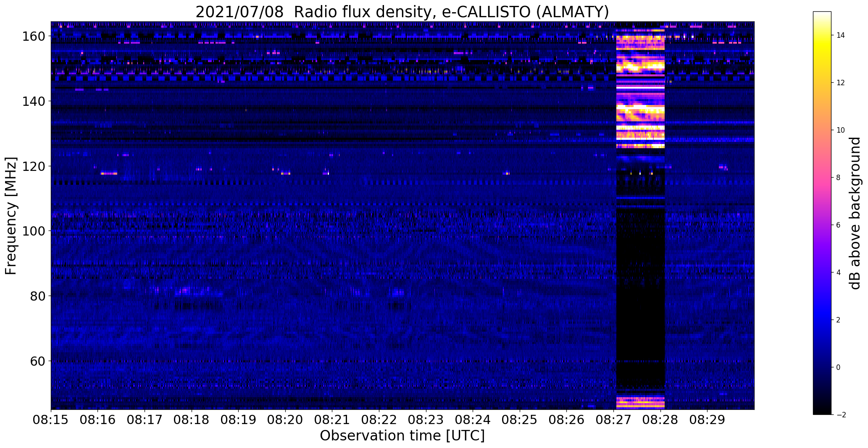
Task: Click the 'Frequency [MHz]' y-axis label
Action: (11, 216)
